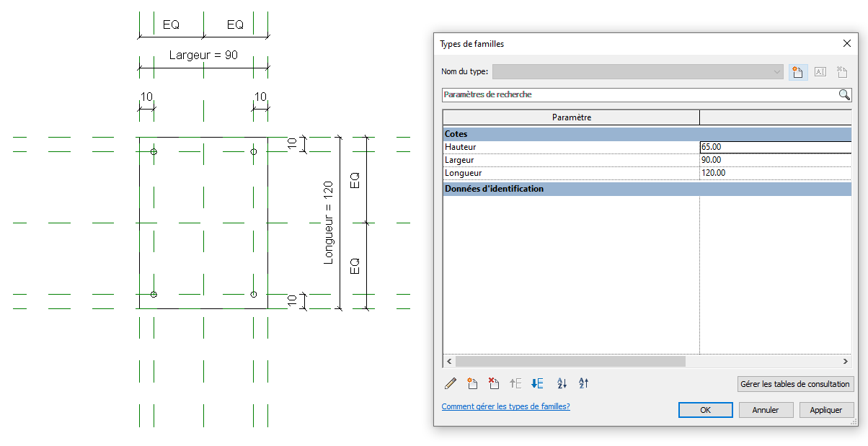Screen dimensions: 868x446
Task: Open the Nom du type dropdown
Action: (x=776, y=71)
